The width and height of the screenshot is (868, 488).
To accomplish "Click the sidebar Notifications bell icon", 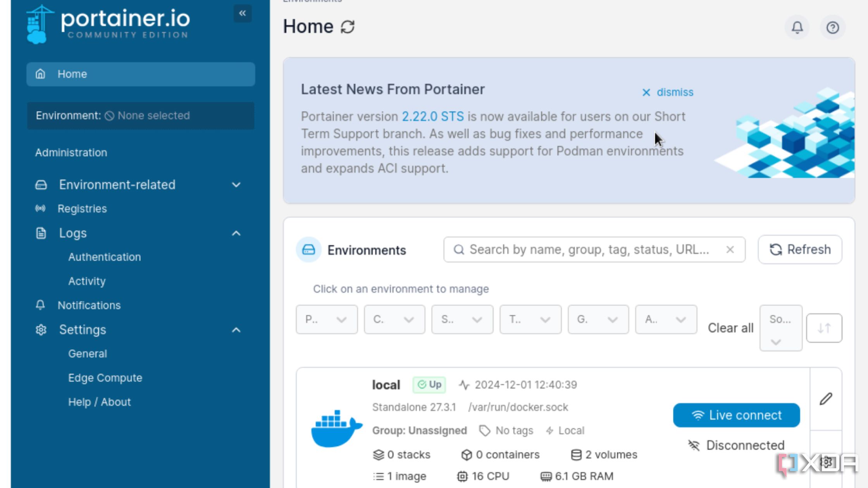I will tap(40, 305).
